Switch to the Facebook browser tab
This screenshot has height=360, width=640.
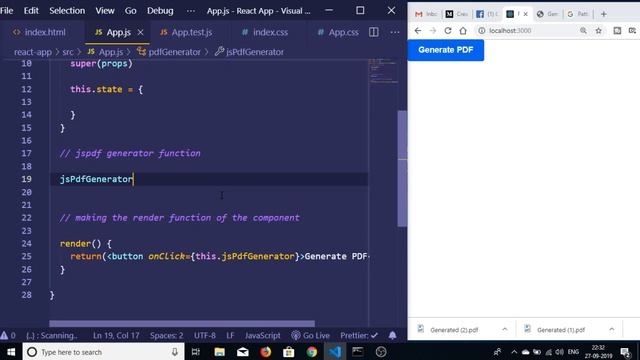(487, 14)
